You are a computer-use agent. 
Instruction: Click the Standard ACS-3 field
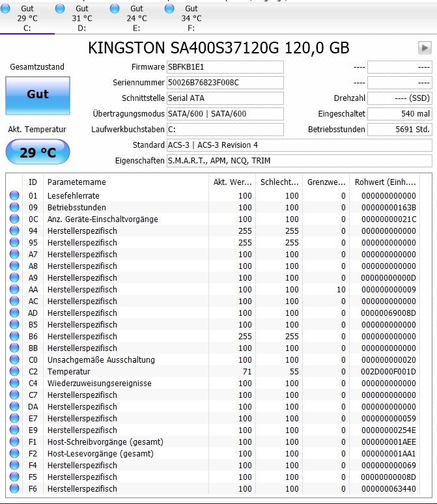pos(299,145)
